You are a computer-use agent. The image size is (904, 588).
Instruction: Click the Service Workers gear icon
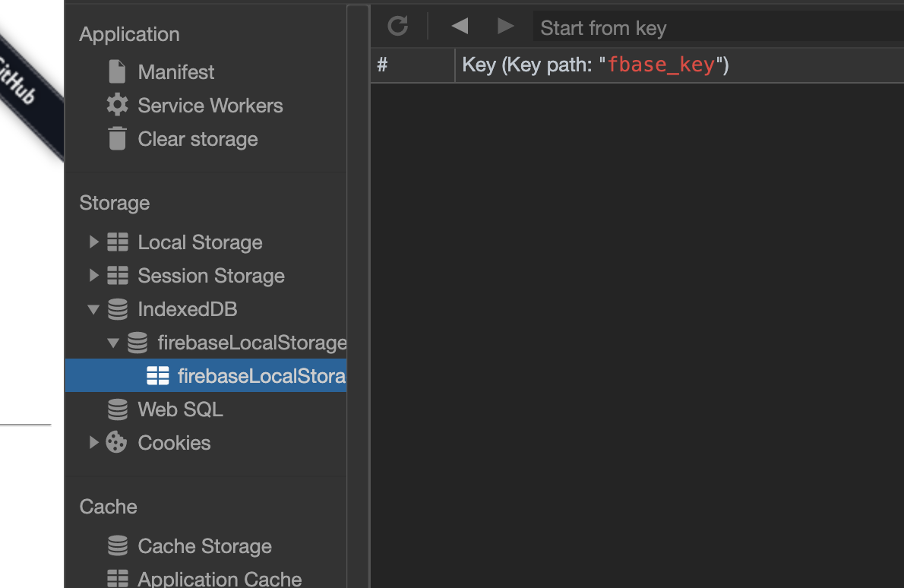(x=117, y=105)
